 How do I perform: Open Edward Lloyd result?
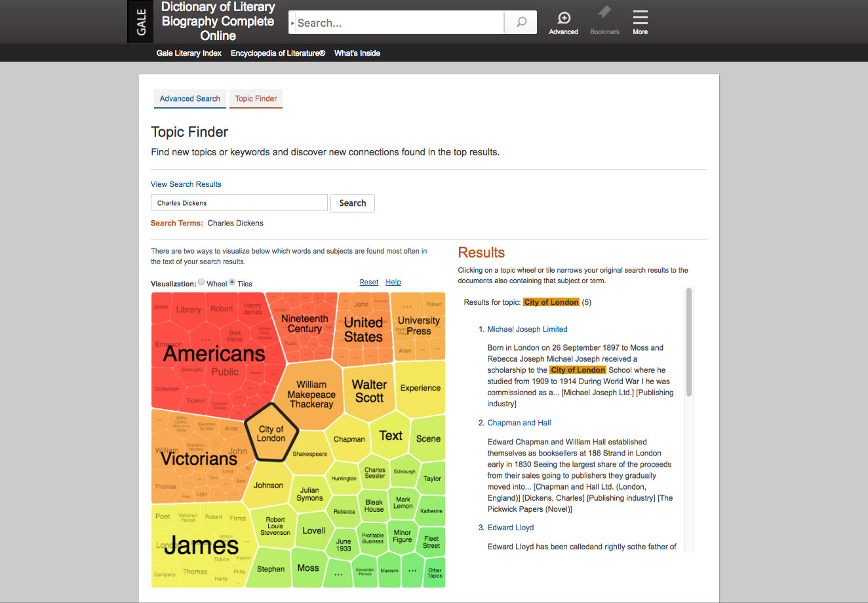click(x=511, y=528)
